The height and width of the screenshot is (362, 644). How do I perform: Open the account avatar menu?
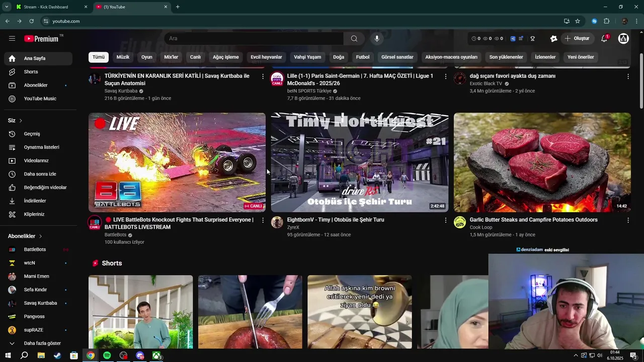coord(623,38)
